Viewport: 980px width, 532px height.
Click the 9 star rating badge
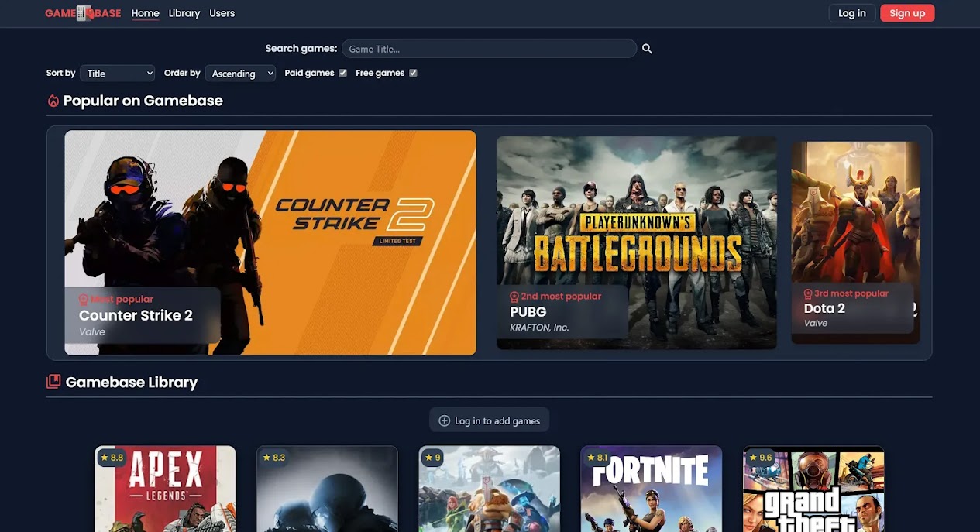coord(432,458)
